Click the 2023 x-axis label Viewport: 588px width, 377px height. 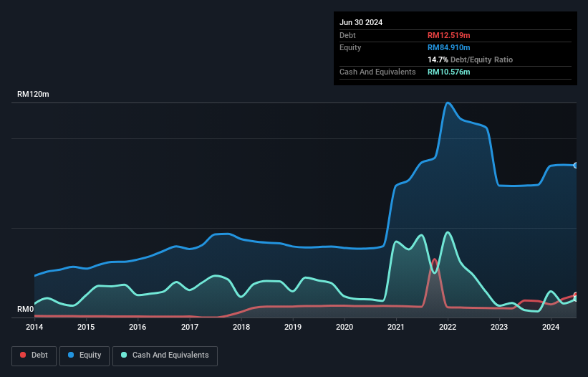click(x=499, y=327)
